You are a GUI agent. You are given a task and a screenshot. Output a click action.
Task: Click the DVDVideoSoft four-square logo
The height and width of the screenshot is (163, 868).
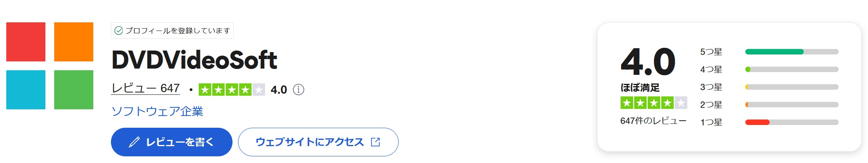(x=50, y=66)
